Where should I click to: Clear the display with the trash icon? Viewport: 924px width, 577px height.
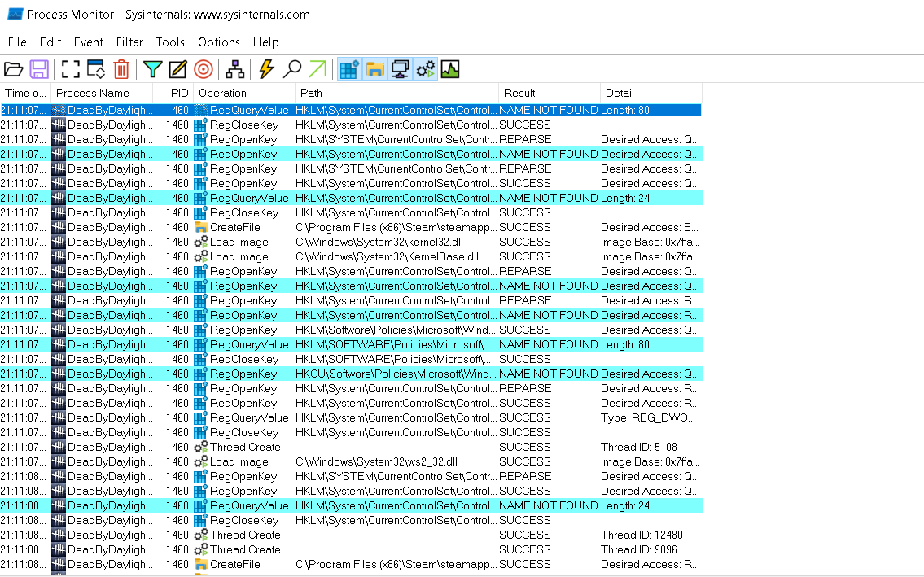(121, 69)
